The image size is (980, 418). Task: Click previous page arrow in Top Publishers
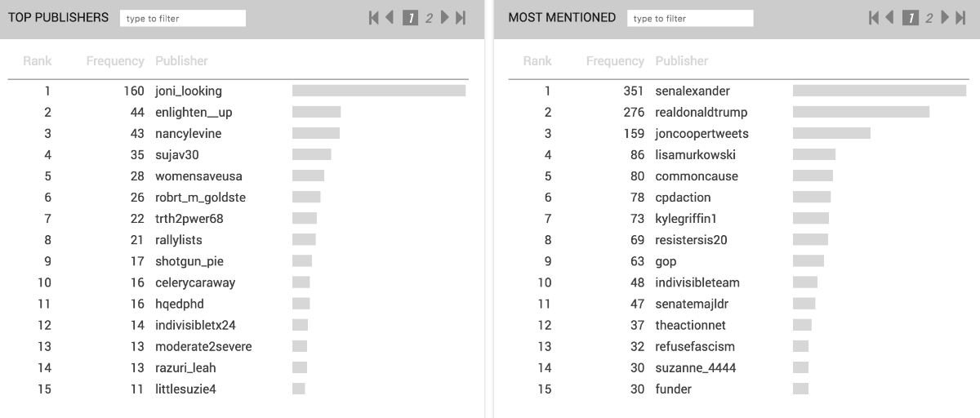[x=390, y=18]
